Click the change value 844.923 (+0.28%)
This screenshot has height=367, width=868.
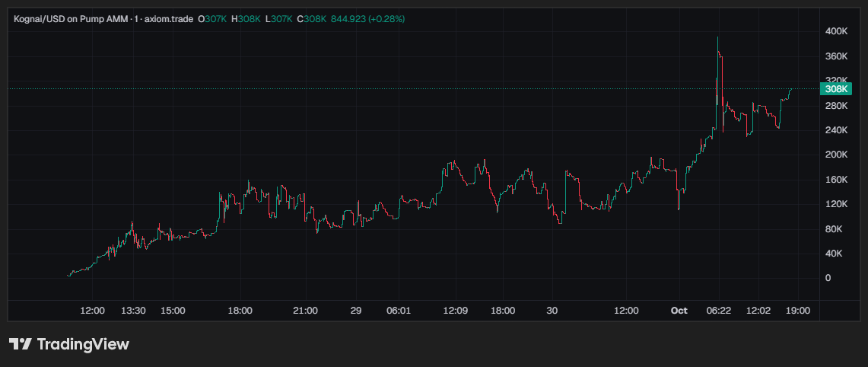click(x=367, y=19)
